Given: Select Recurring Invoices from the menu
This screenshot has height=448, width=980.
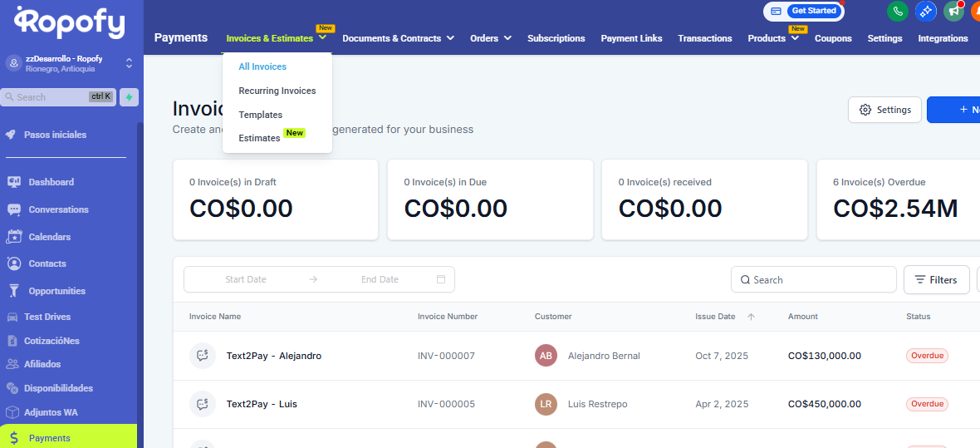Looking at the screenshot, I should [277, 91].
